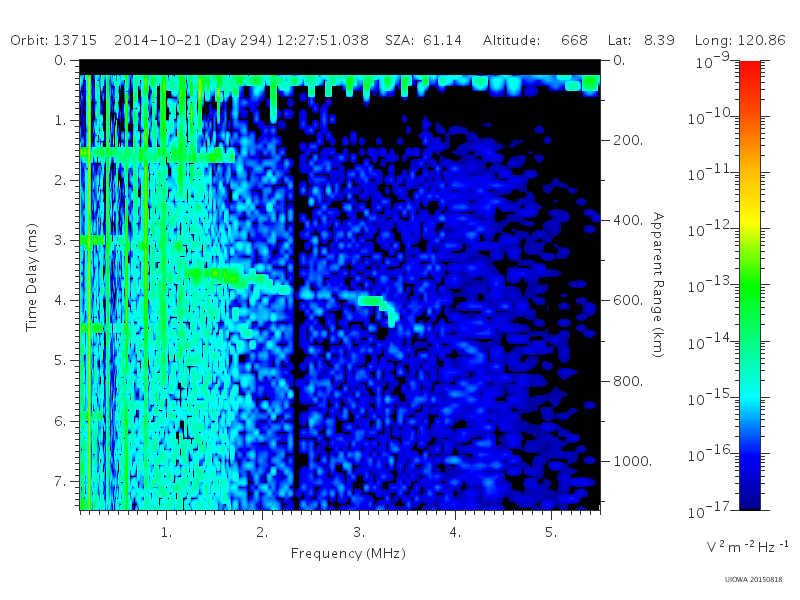Click the green horizontal band near 1.5 ms delay
Image resolution: width=800 pixels, height=600 pixels.
(x=157, y=155)
